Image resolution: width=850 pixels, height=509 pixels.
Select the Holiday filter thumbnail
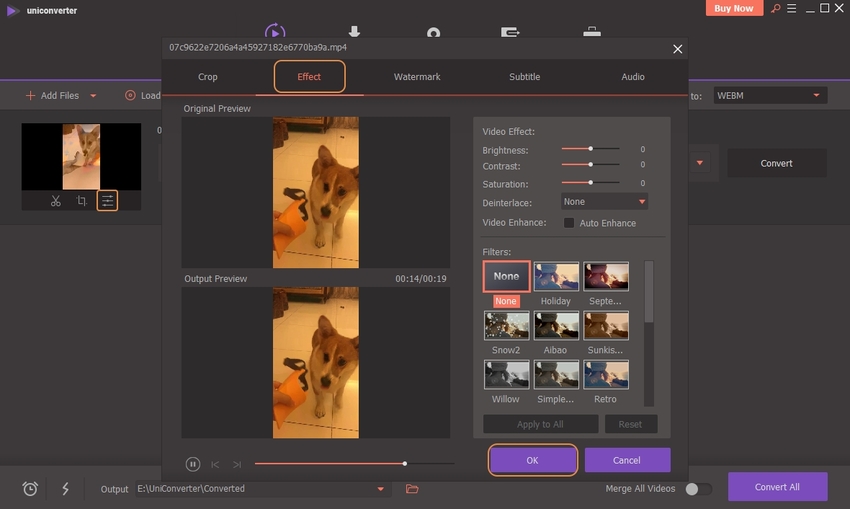point(556,277)
